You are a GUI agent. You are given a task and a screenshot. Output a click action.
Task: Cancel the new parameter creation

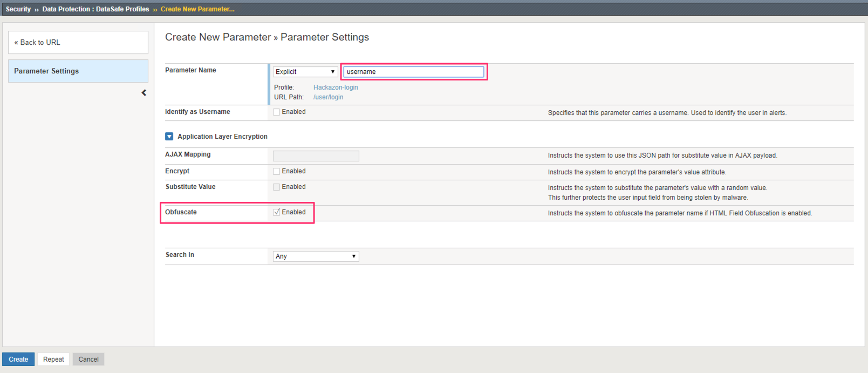point(88,360)
